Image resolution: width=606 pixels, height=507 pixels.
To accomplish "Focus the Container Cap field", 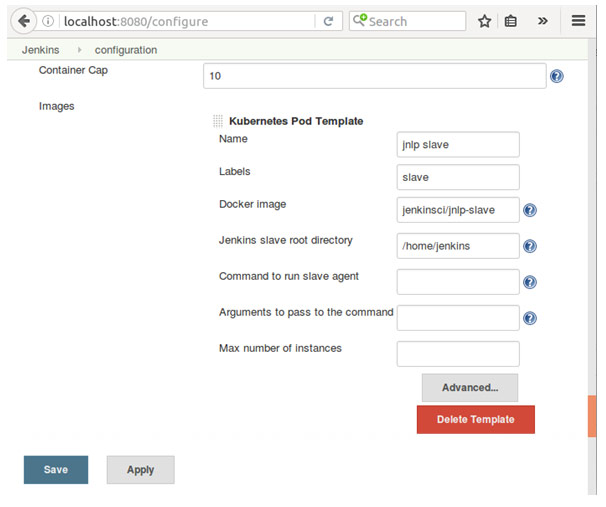I will pyautogui.click(x=374, y=76).
